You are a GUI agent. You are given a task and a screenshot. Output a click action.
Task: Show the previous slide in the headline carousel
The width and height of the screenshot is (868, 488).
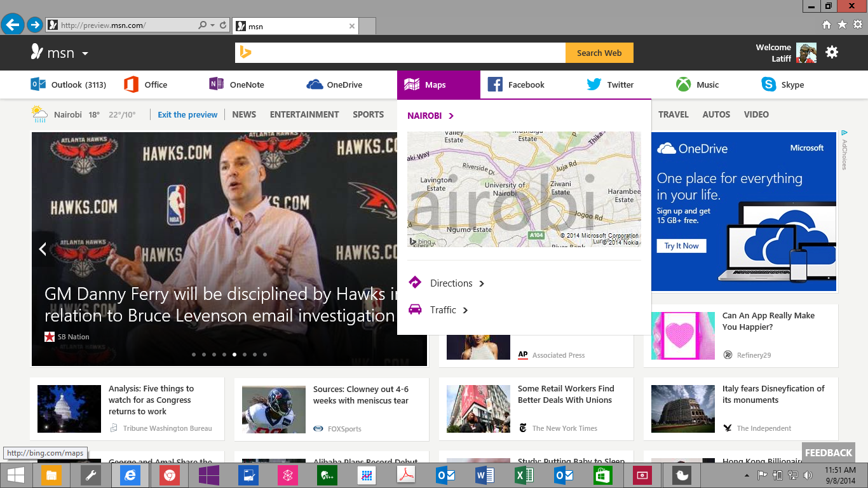point(43,249)
